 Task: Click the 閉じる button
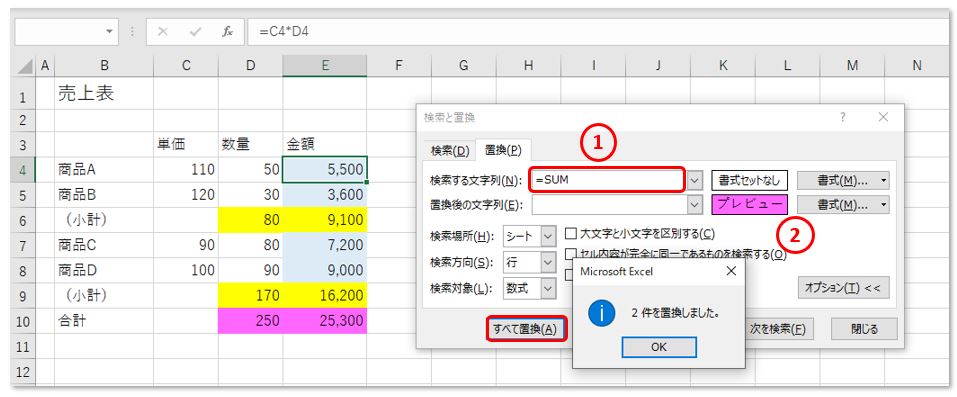(x=864, y=329)
